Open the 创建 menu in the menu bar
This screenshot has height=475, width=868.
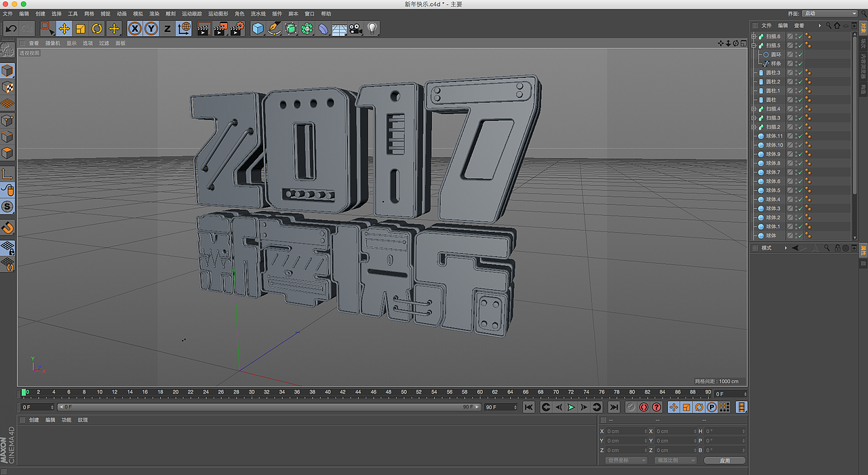tap(41, 14)
